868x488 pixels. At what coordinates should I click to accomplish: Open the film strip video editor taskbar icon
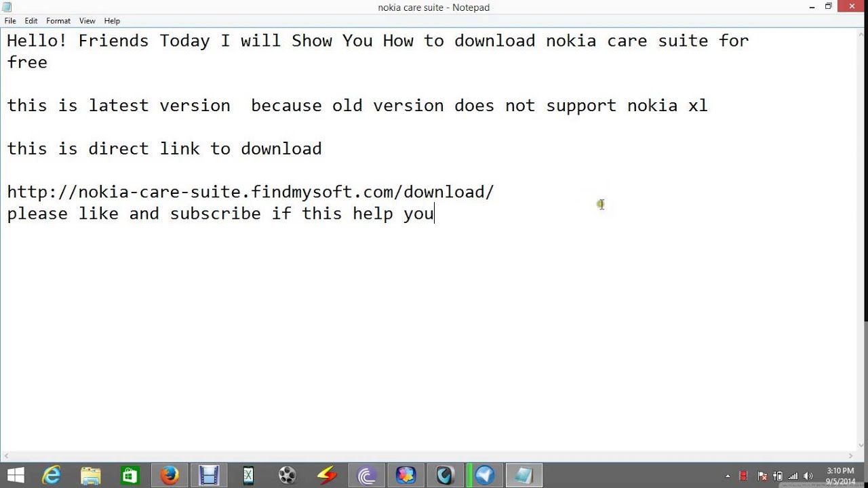[209, 475]
